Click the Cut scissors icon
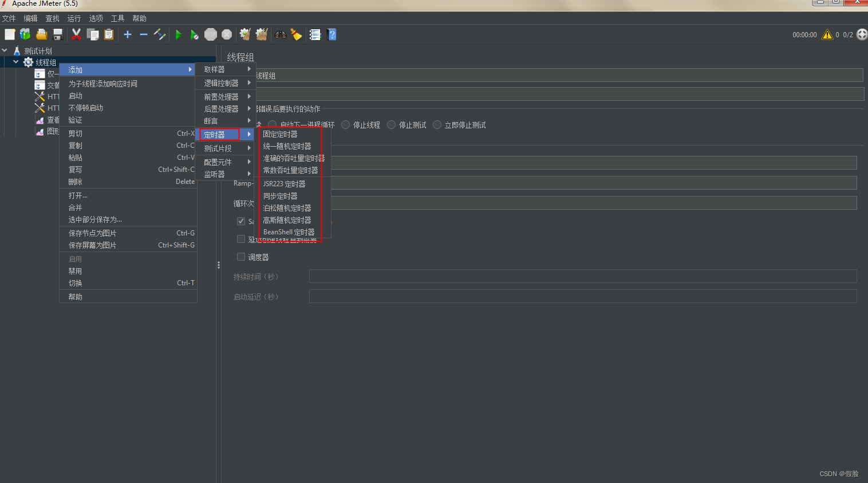This screenshot has width=868, height=483. click(76, 34)
